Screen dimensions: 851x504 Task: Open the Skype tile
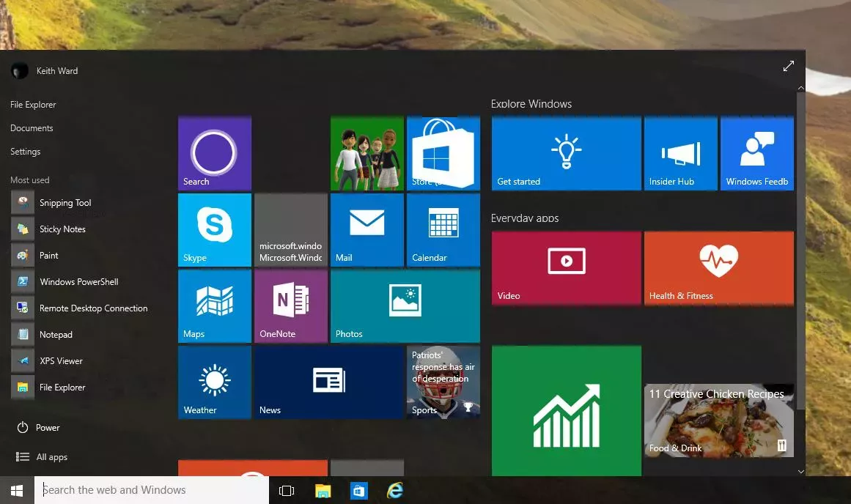pyautogui.click(x=214, y=229)
